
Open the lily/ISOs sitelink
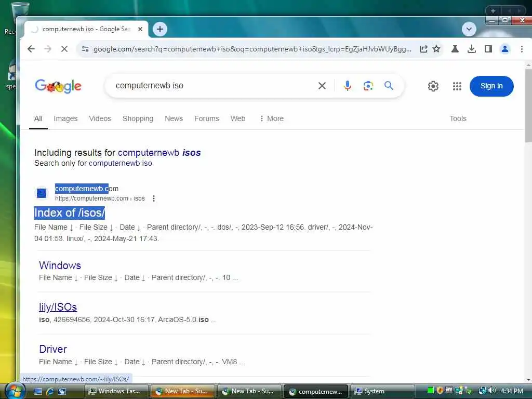click(58, 307)
